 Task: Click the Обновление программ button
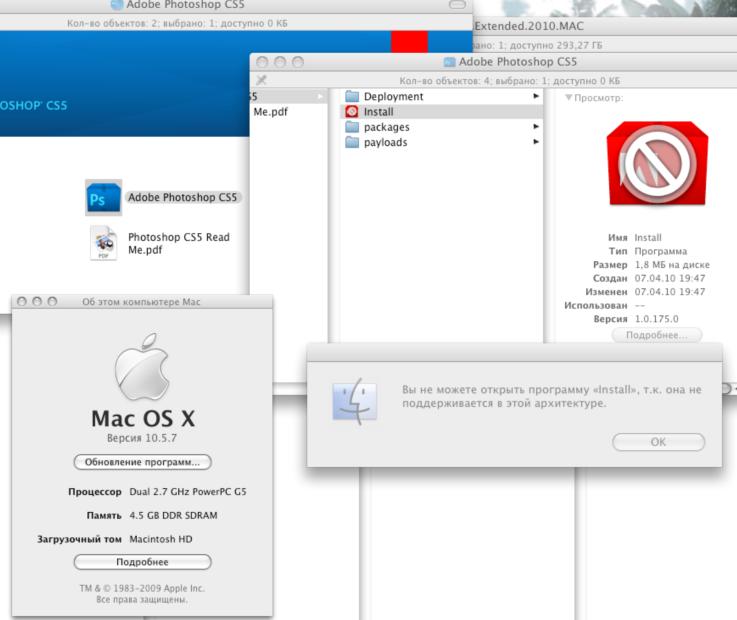(142, 462)
